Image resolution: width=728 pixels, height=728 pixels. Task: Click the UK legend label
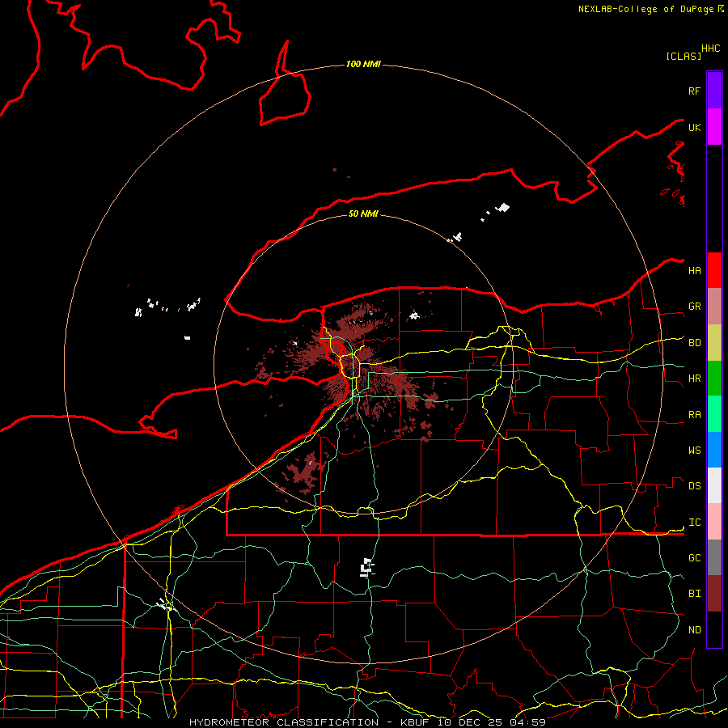point(694,127)
